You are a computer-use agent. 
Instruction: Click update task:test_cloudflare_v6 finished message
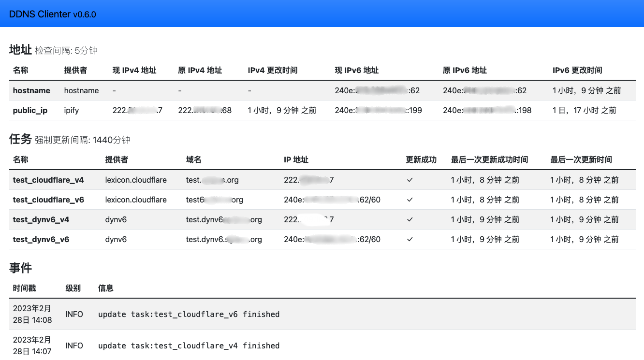pyautogui.click(x=189, y=314)
